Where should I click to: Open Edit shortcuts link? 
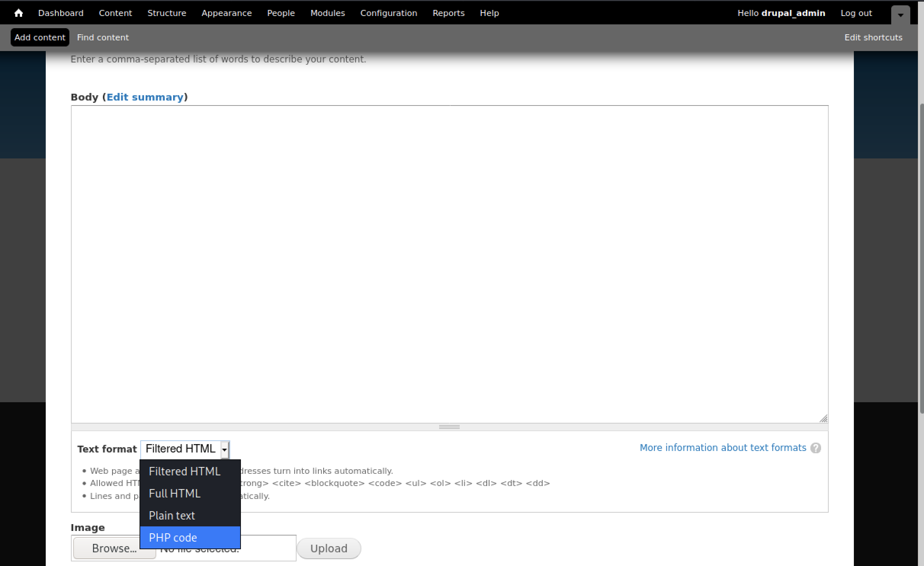point(873,37)
